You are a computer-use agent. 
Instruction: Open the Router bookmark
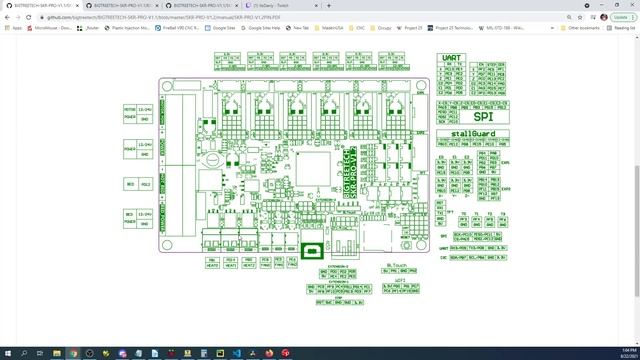[88, 28]
